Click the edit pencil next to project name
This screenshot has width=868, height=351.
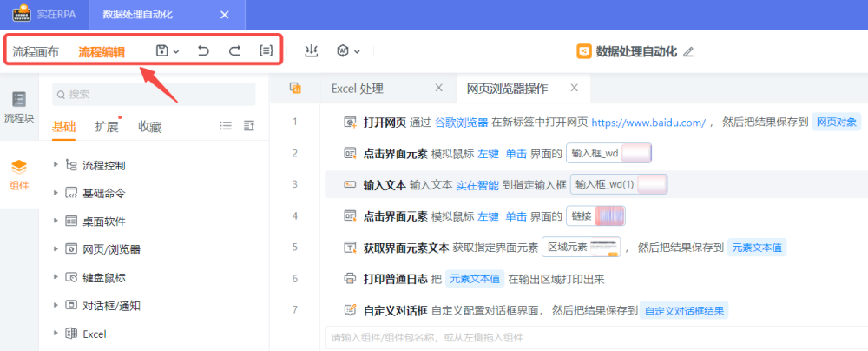(688, 52)
